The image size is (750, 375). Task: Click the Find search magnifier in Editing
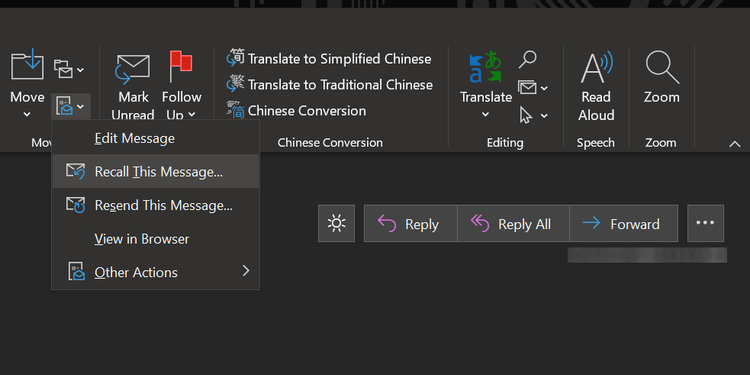[x=528, y=60]
